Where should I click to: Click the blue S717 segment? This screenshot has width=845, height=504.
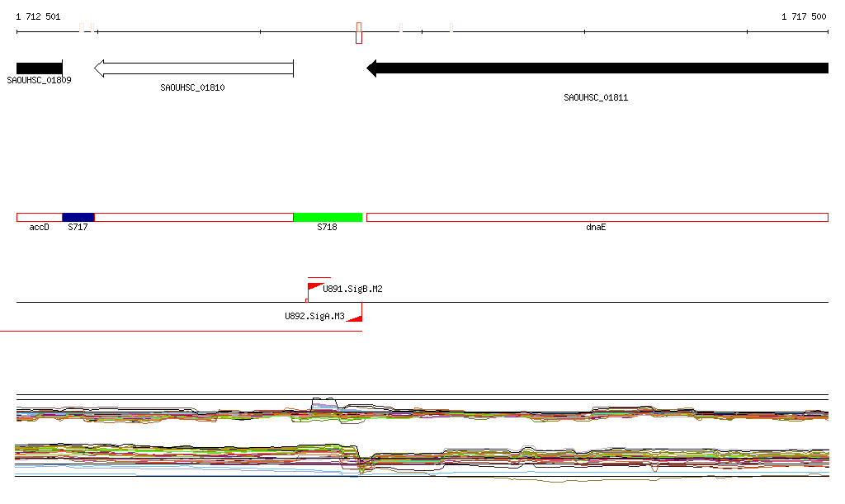pyautogui.click(x=78, y=218)
